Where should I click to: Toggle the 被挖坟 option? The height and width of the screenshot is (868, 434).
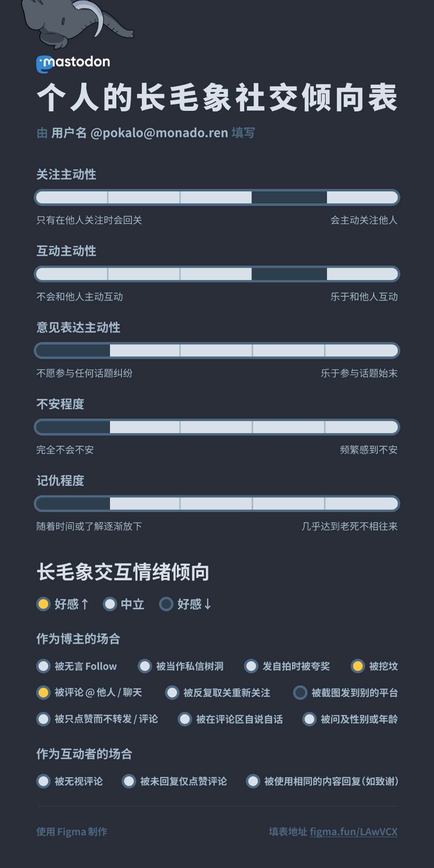coord(358,666)
